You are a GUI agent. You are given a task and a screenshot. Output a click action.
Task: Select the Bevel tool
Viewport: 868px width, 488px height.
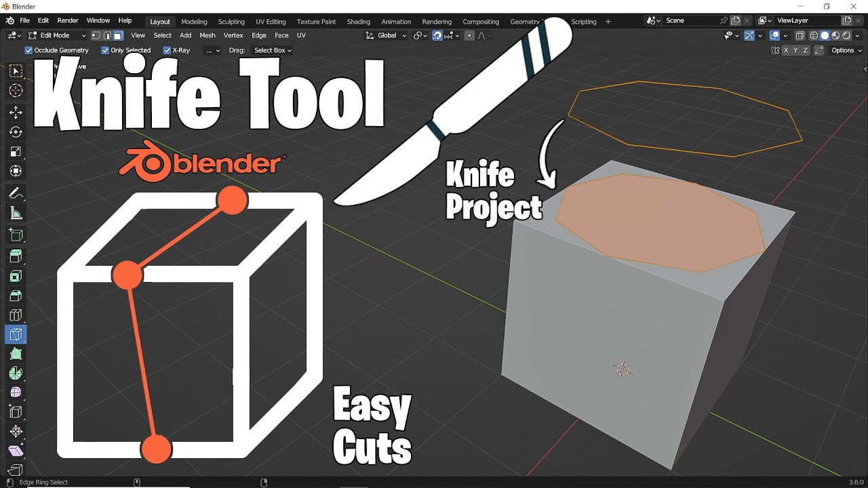[x=16, y=296]
